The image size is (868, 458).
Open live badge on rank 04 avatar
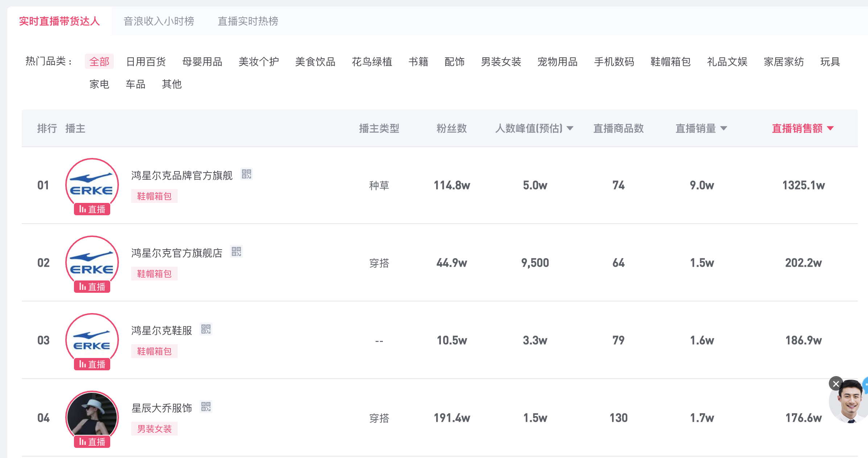(92, 442)
